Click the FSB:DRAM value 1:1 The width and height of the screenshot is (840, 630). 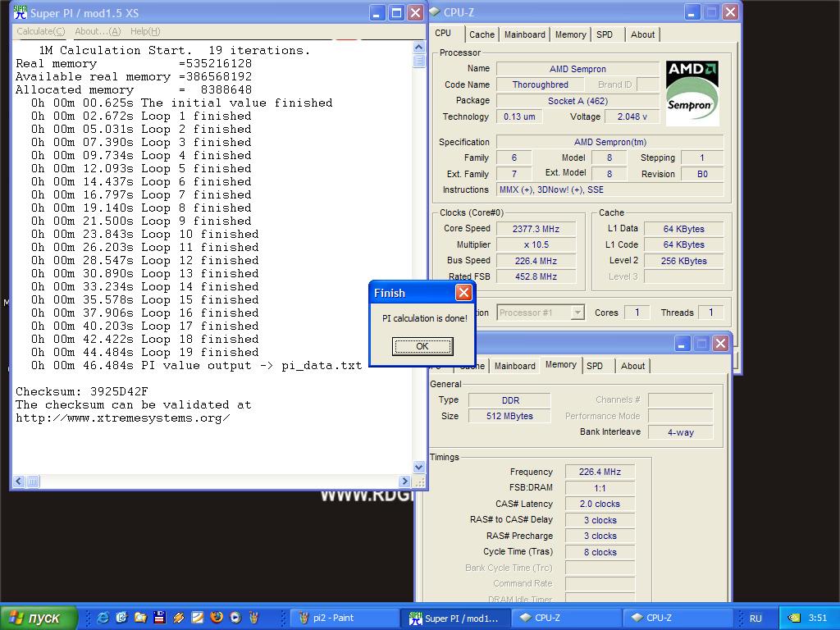coord(600,488)
